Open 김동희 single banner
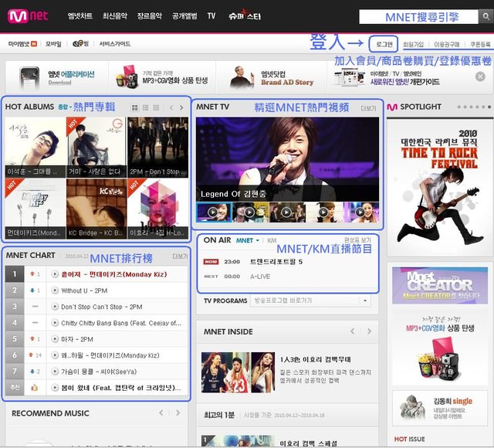The width and height of the screenshot is (494, 448). click(x=440, y=409)
